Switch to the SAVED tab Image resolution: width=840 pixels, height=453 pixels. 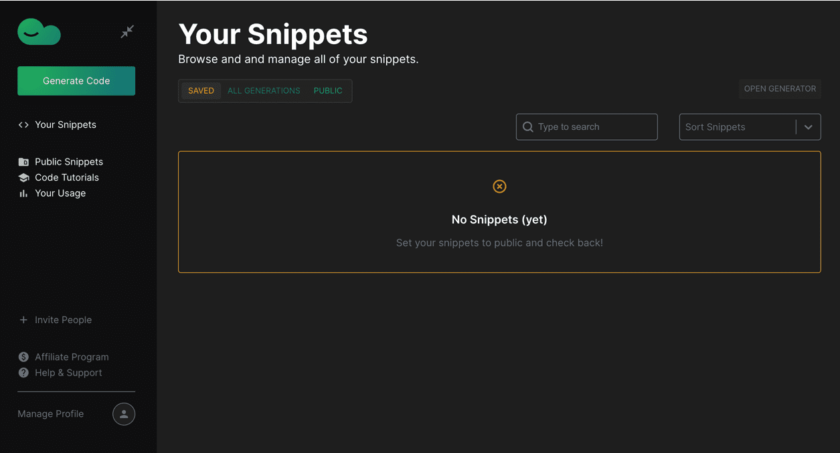click(x=201, y=91)
